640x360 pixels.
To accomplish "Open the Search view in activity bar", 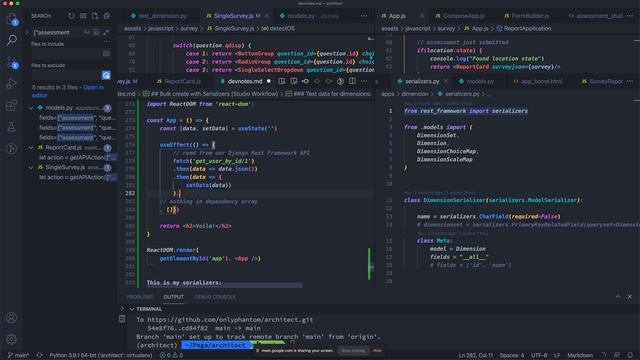I will pyautogui.click(x=12, y=40).
